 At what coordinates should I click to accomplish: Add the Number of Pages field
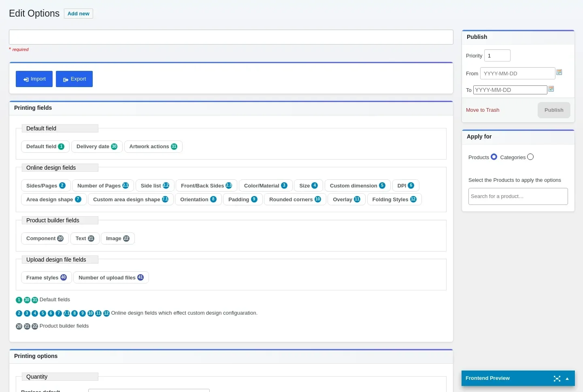[x=103, y=186]
